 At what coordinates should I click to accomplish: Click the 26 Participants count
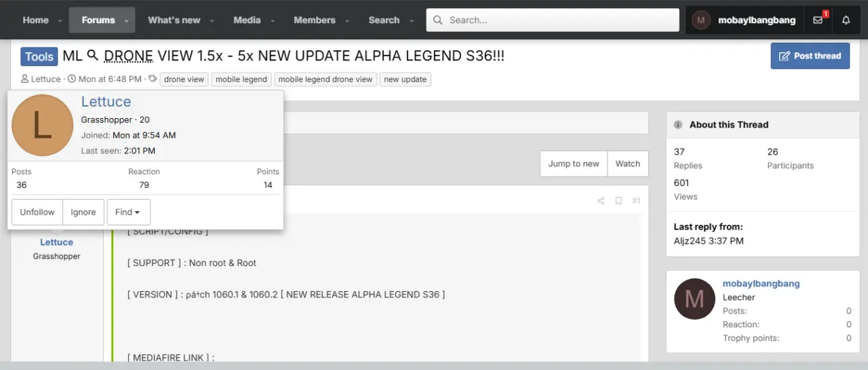click(x=773, y=152)
